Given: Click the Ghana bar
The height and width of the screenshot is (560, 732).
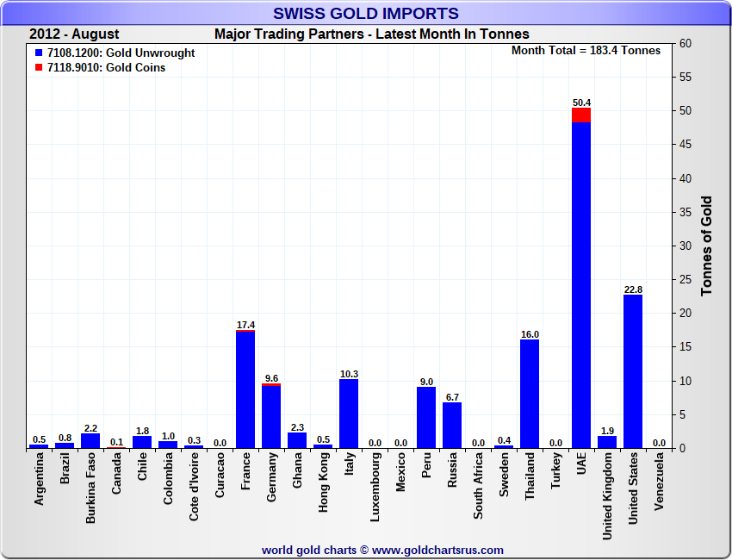Looking at the screenshot, I should (x=297, y=440).
